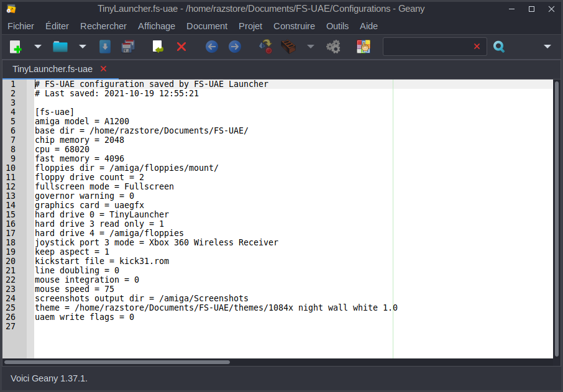Click the Geany icon in the title bar
This screenshot has height=392, width=563.
11,9
